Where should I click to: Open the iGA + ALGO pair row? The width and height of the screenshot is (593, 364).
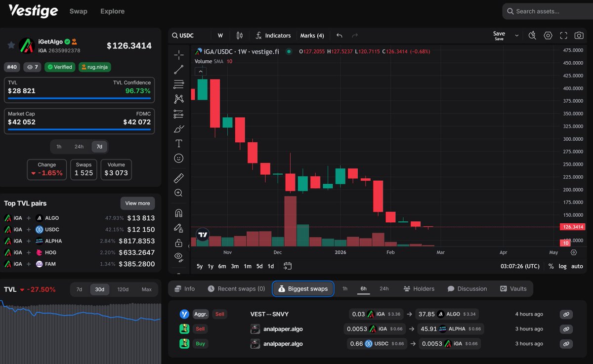coord(79,218)
